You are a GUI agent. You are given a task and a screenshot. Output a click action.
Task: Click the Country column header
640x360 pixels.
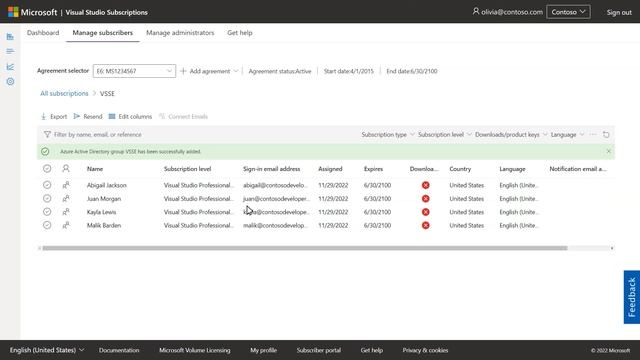(x=460, y=169)
